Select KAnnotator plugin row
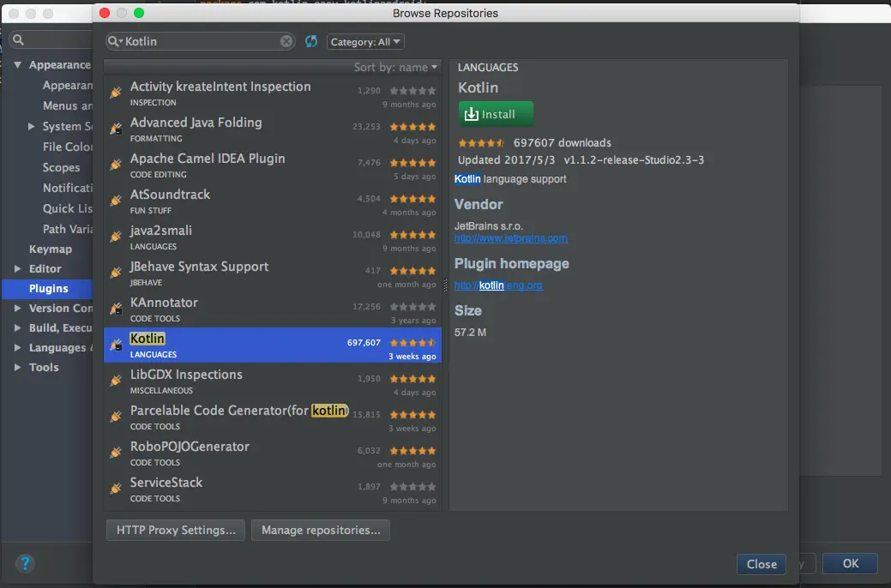891x588 pixels. click(x=272, y=309)
